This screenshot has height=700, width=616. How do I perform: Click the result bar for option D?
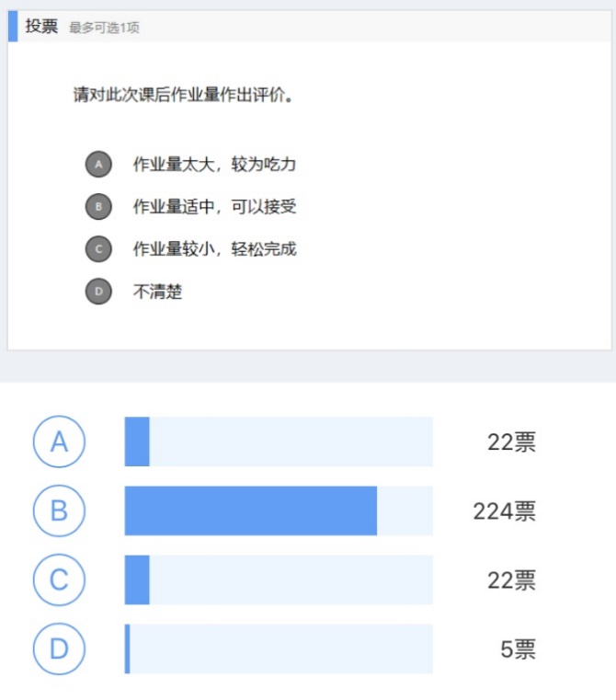click(279, 649)
